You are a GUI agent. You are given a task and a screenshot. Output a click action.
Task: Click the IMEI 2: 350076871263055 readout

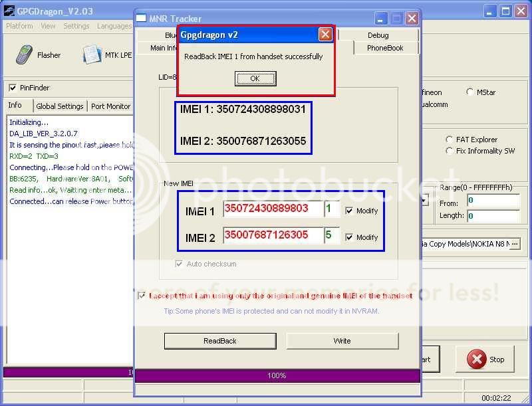[243, 141]
